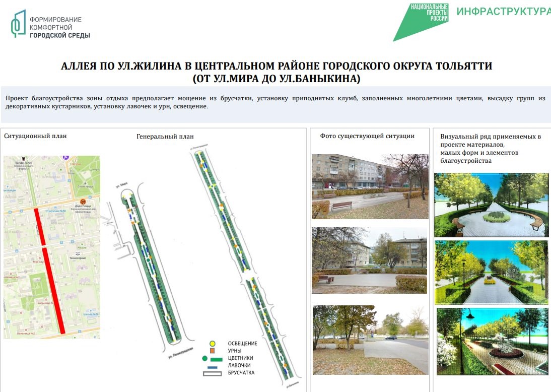Click the ИНФРАСТРУКТУРА header text
The width and height of the screenshot is (551, 392).
point(504,12)
